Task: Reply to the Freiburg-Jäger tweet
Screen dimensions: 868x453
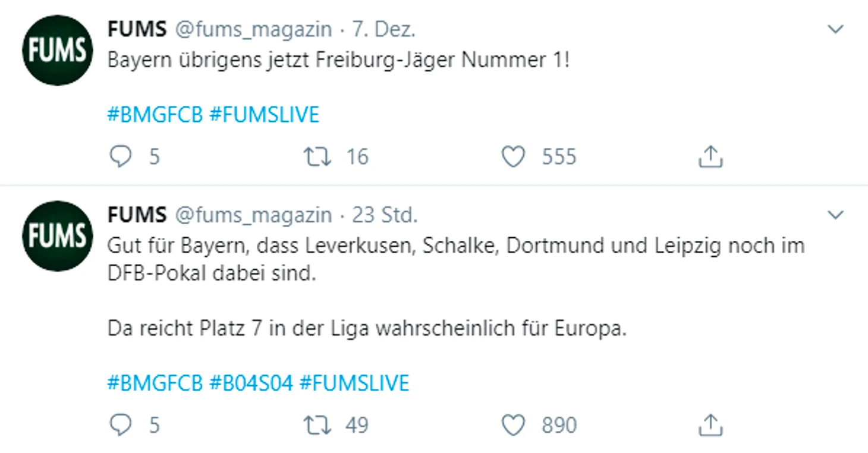Action: coord(121,157)
